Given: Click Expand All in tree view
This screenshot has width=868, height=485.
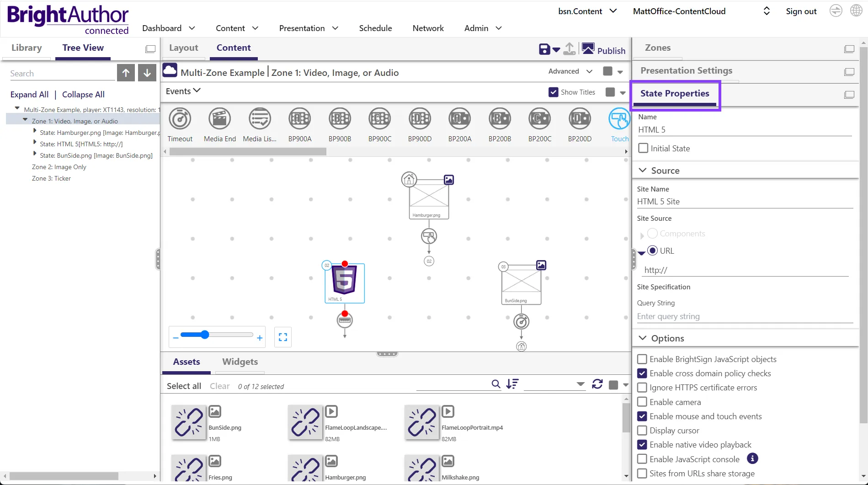Looking at the screenshot, I should [29, 94].
